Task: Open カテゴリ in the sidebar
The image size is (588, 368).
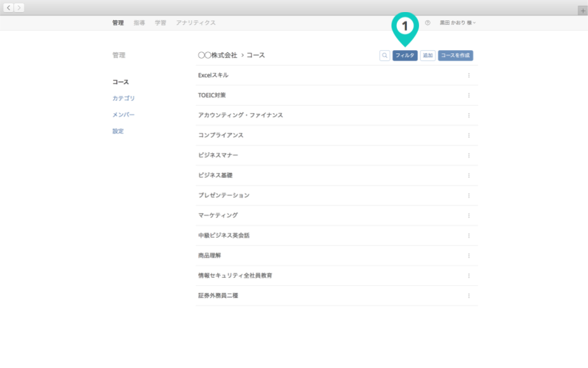Action: (123, 99)
